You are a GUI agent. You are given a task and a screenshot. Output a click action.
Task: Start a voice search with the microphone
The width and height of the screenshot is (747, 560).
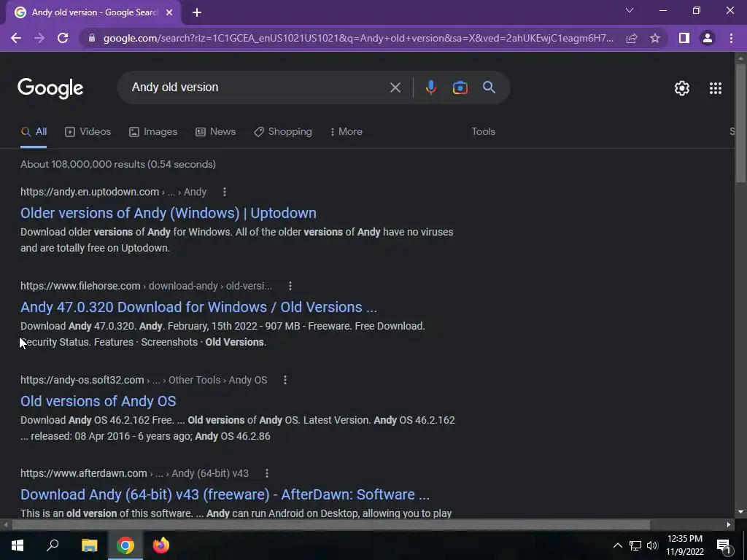pyautogui.click(x=430, y=87)
